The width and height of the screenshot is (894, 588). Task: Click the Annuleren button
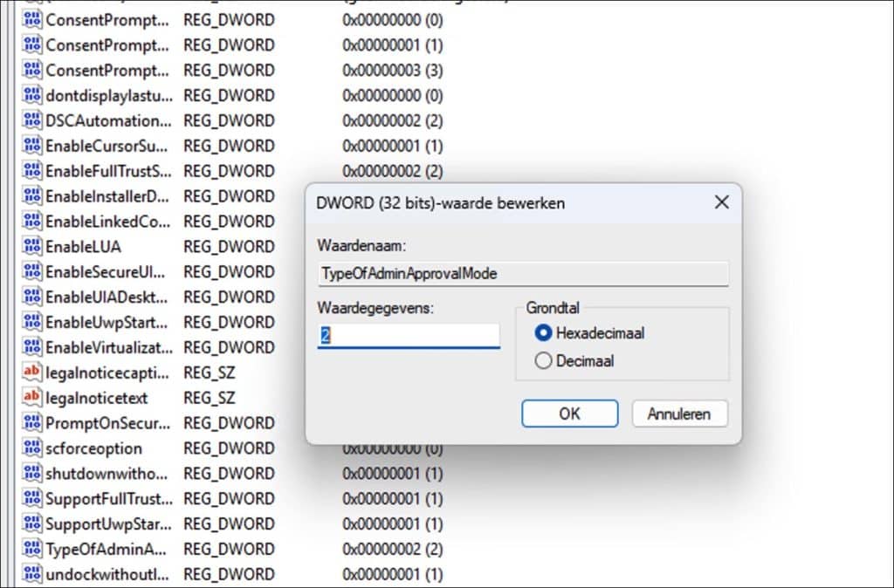pyautogui.click(x=679, y=413)
